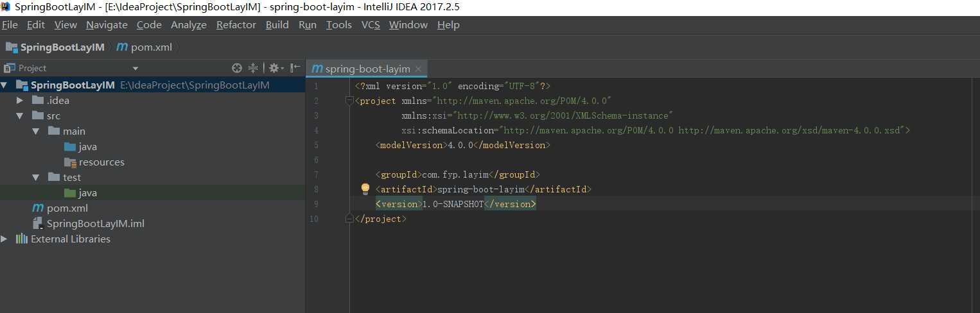This screenshot has width=980, height=313.
Task: Select pom.xml label in project tree
Action: coord(67,208)
